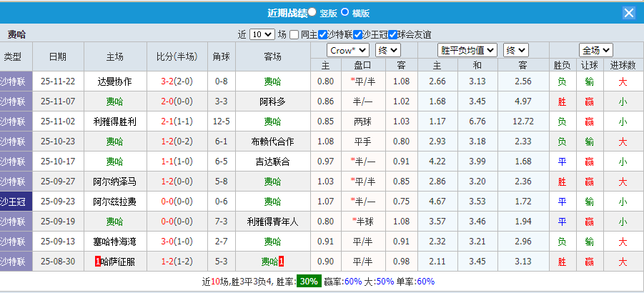This screenshot has width=644, height=293.
Task: Toggle the 球会友谊 checkbox
Action: tap(392, 34)
